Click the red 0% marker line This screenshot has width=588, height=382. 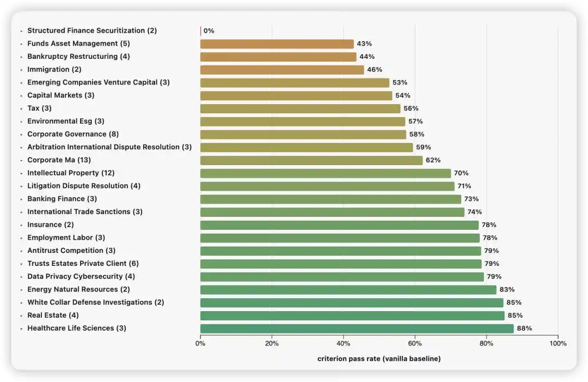pos(200,31)
